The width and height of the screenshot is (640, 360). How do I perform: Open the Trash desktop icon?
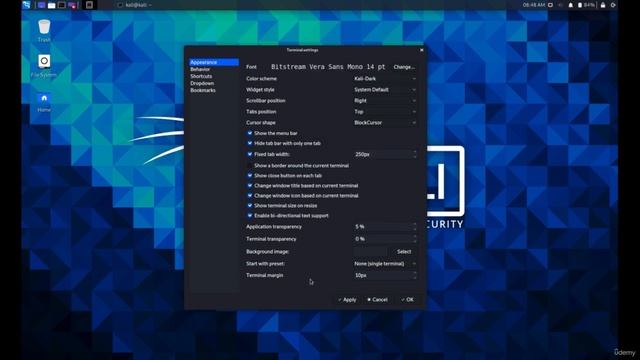click(x=44, y=31)
